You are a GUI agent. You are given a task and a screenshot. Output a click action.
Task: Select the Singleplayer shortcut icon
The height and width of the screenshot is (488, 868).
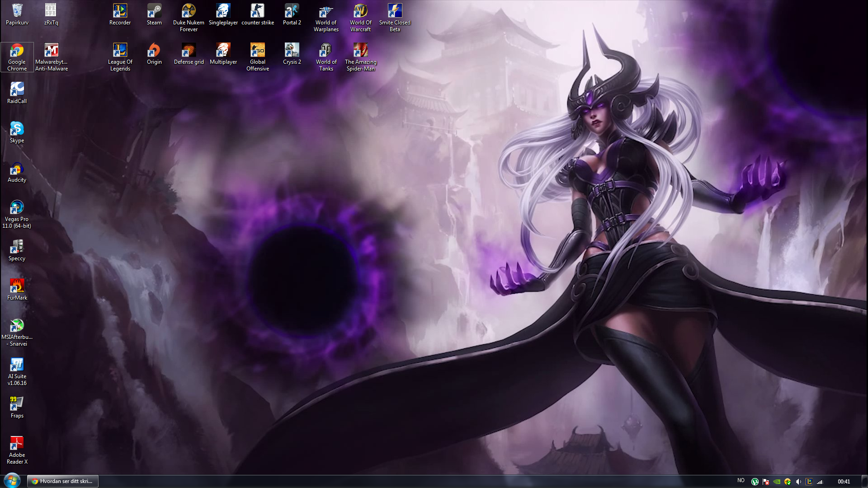pyautogui.click(x=223, y=14)
